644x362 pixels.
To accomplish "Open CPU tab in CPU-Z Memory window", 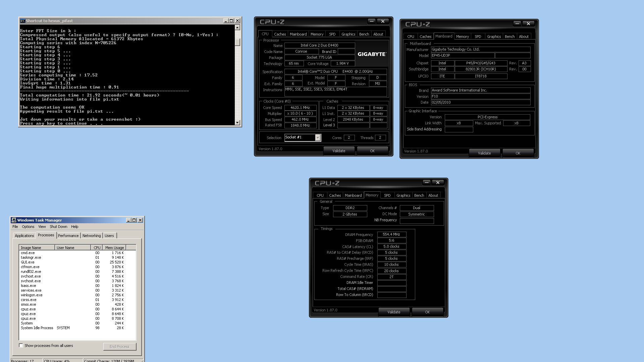I will coord(320,195).
